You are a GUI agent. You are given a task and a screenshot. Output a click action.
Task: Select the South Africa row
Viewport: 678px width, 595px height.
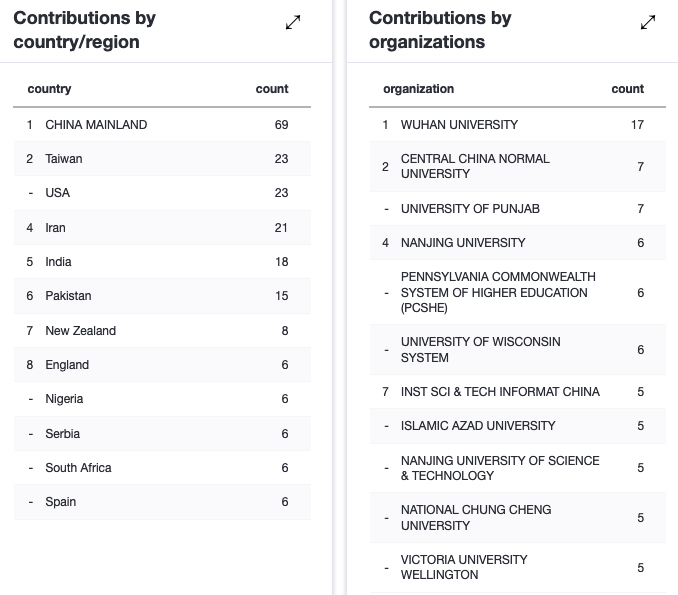click(x=78, y=468)
